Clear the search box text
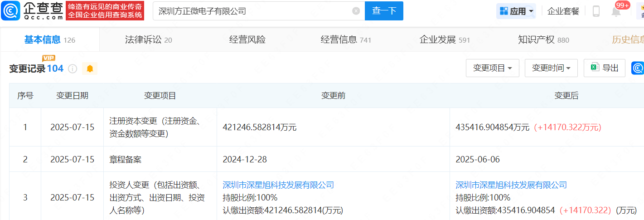This screenshot has height=220, width=644. [x=356, y=11]
